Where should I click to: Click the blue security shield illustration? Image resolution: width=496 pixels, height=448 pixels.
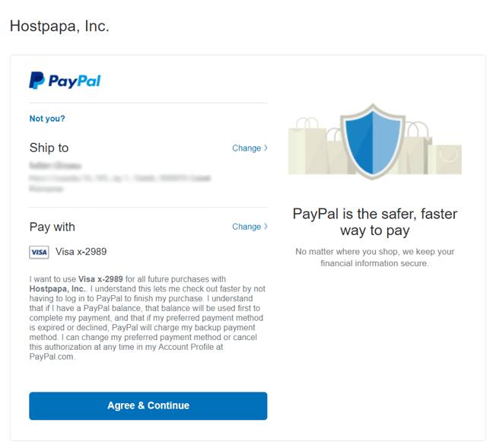(x=373, y=141)
